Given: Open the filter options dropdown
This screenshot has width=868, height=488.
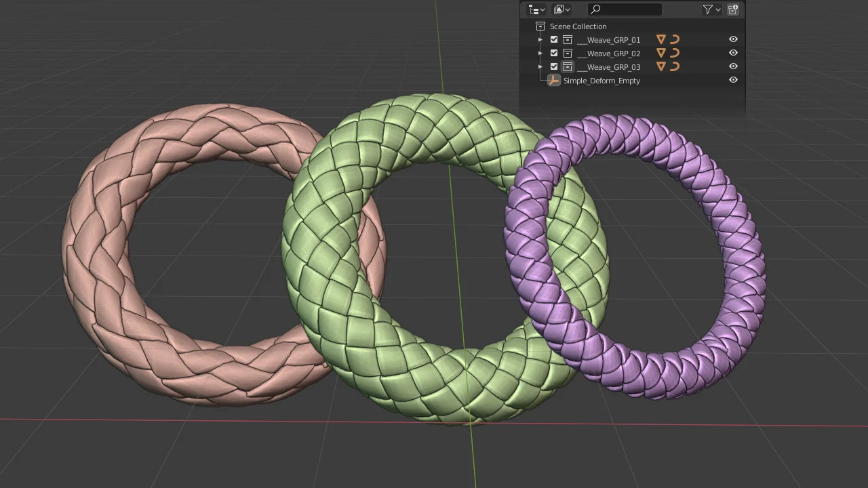Looking at the screenshot, I should 707,9.
